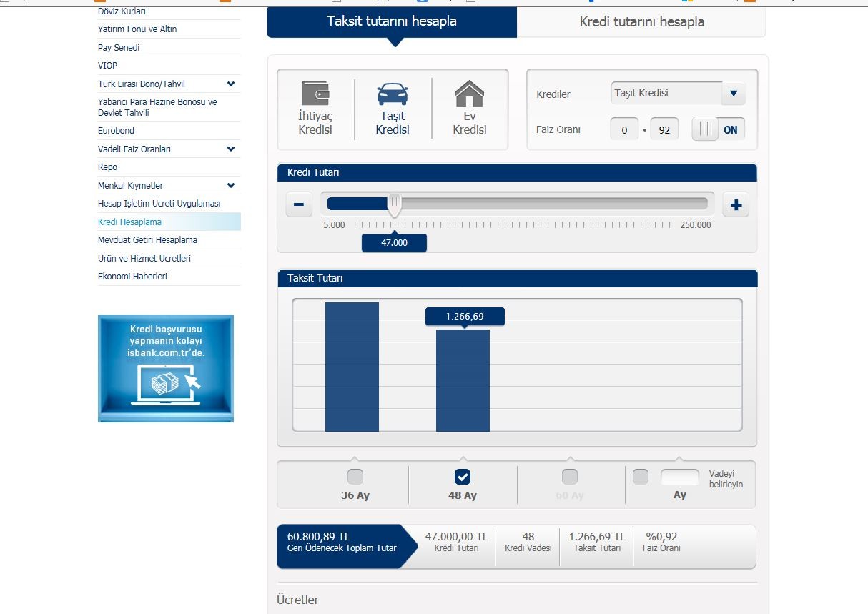The width and height of the screenshot is (868, 614).
Task: Switch to Kredi tutarını hesapla tab
Action: click(641, 22)
